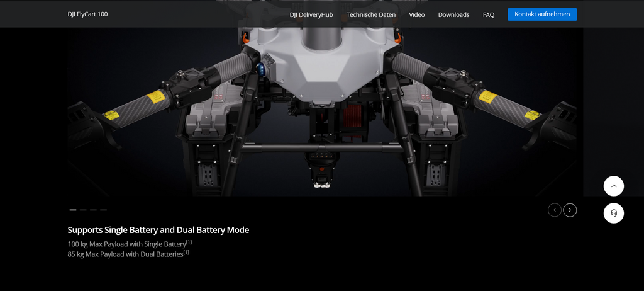Click the DJI FlyCart 100 product title
The height and width of the screenshot is (291, 644).
[x=87, y=14]
